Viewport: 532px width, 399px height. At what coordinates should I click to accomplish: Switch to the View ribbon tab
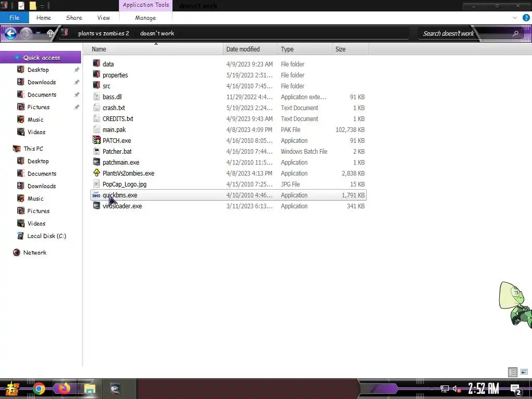(103, 18)
